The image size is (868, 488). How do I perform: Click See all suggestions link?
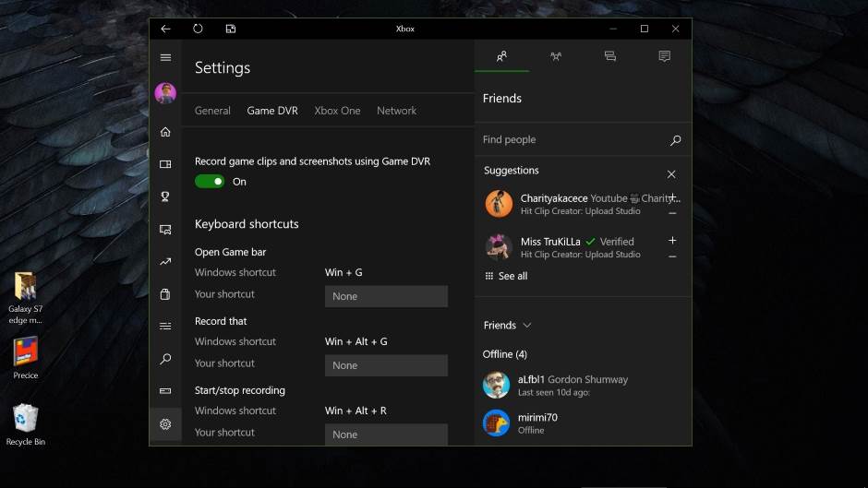pyautogui.click(x=506, y=276)
